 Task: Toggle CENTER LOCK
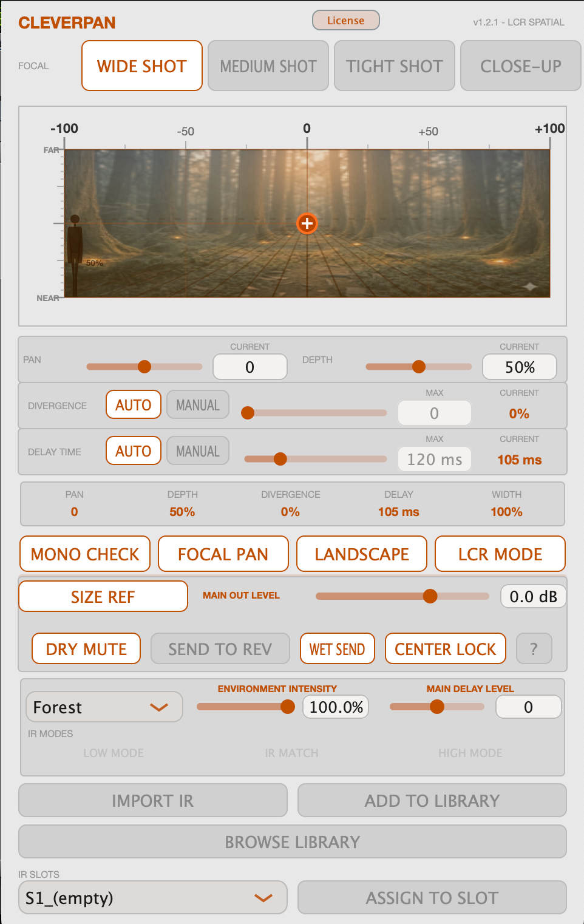coord(446,648)
